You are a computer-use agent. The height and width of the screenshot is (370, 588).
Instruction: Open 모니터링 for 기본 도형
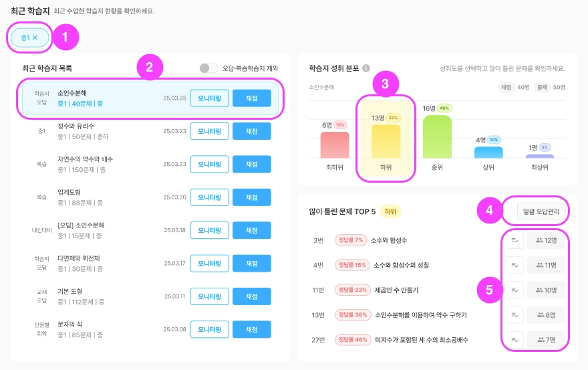(210, 296)
